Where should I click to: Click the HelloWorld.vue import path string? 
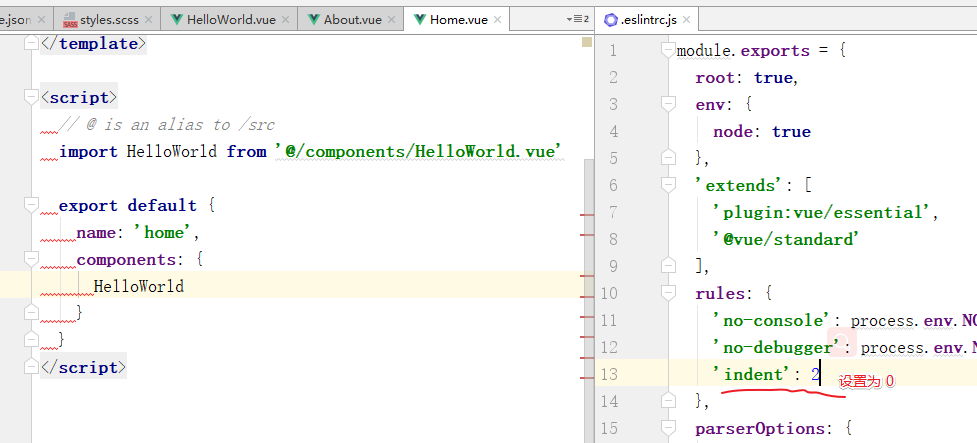[418, 152]
